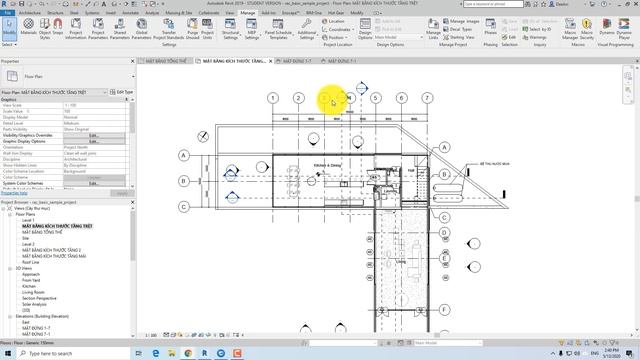Viewport: 640px width, 360px height.
Task: Open the Snaps settings
Action: (58, 27)
